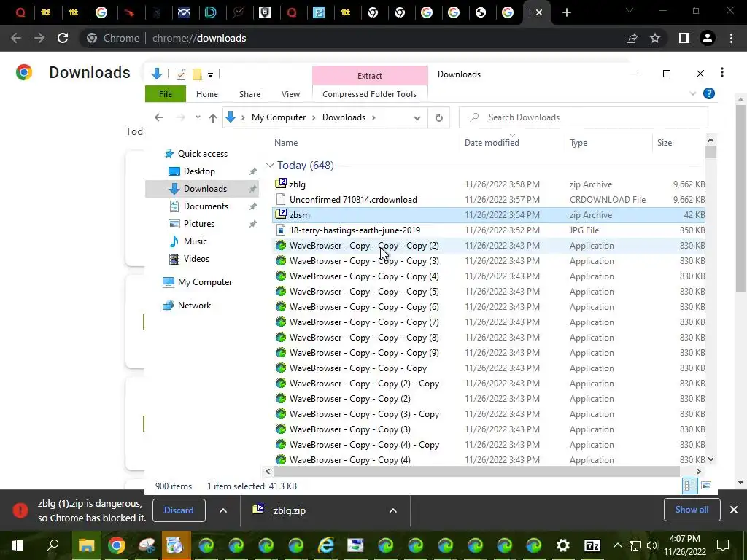
Task: Open options chevron next to Discard
Action: point(223,510)
